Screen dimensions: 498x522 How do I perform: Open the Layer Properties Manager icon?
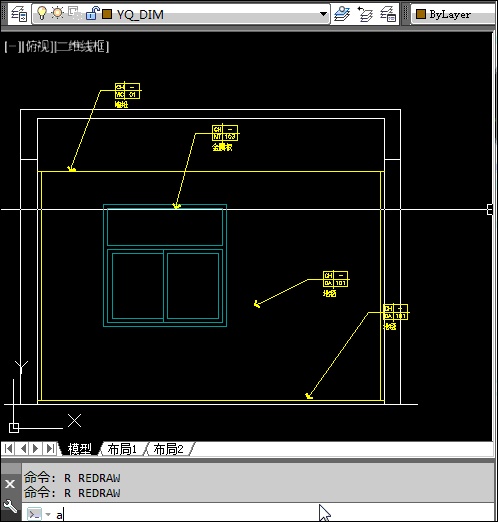pos(19,14)
